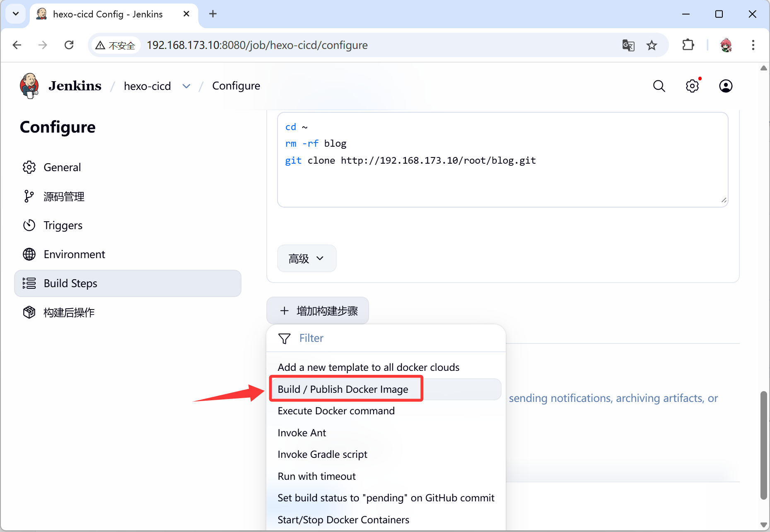Open the 增加构建步骤 dropdown button

click(318, 311)
